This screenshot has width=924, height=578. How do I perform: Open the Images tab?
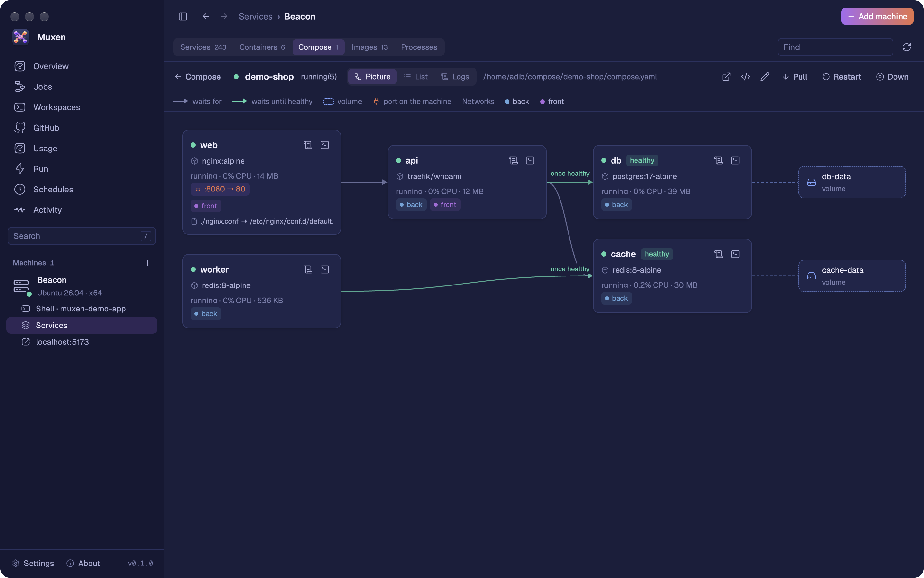(369, 47)
